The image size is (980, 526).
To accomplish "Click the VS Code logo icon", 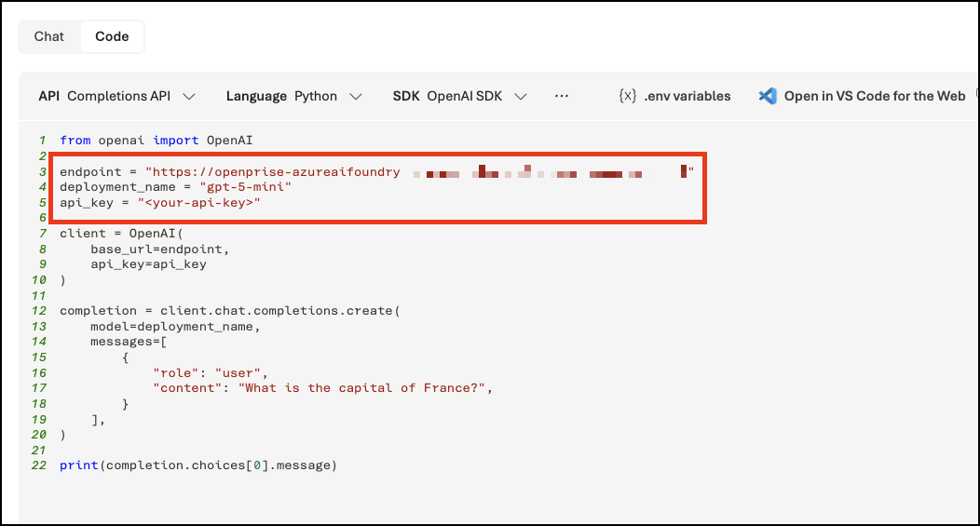I will (768, 96).
